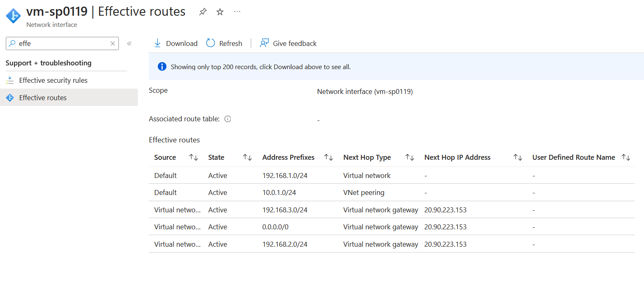The width and height of the screenshot is (644, 291).
Task: Sort table by State column
Action: point(247,157)
